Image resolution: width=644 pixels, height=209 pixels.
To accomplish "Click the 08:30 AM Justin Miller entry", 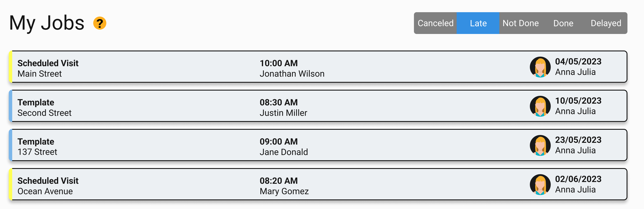I will tap(283, 108).
